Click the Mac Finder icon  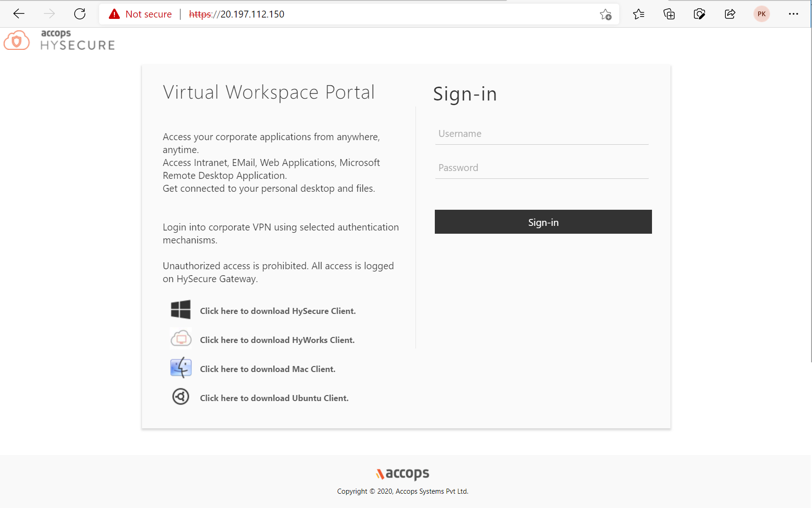pos(181,368)
